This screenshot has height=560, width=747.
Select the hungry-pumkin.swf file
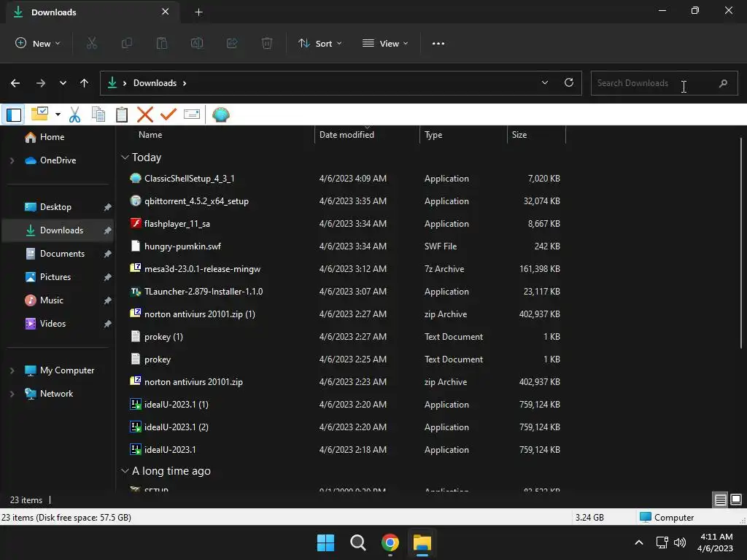click(182, 246)
